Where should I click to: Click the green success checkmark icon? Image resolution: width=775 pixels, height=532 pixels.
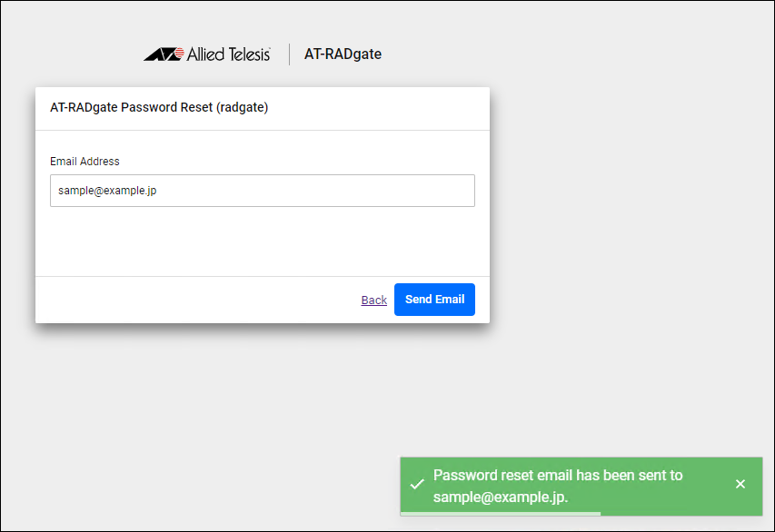click(x=418, y=485)
